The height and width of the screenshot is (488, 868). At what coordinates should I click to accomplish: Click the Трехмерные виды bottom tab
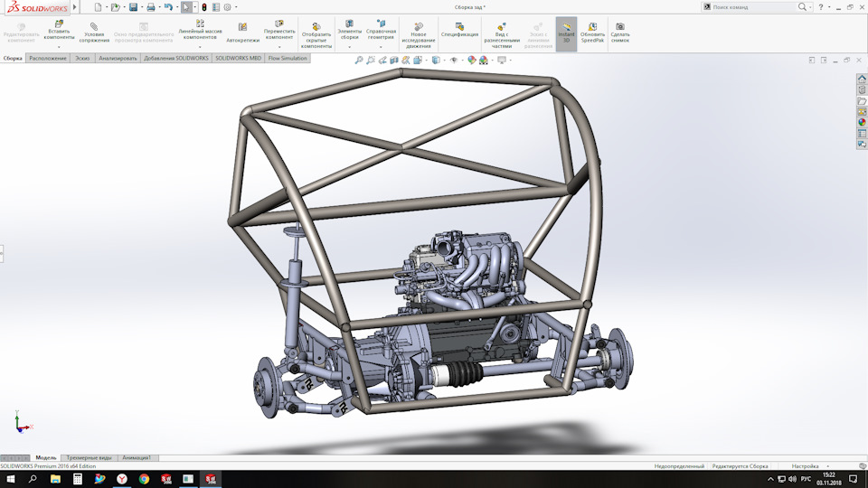pos(89,457)
